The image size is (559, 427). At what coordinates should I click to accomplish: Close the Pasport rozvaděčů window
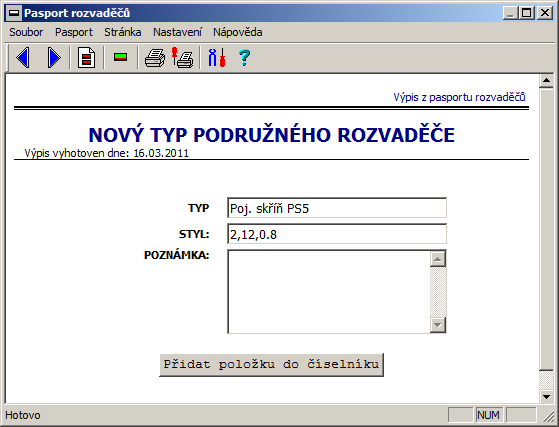tap(545, 13)
